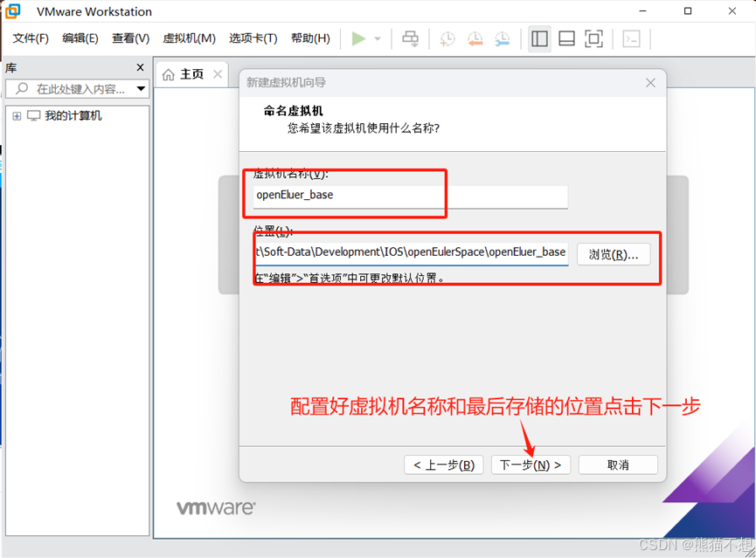Open the 文件(F) menu
The width and height of the screenshot is (756, 558).
31,38
